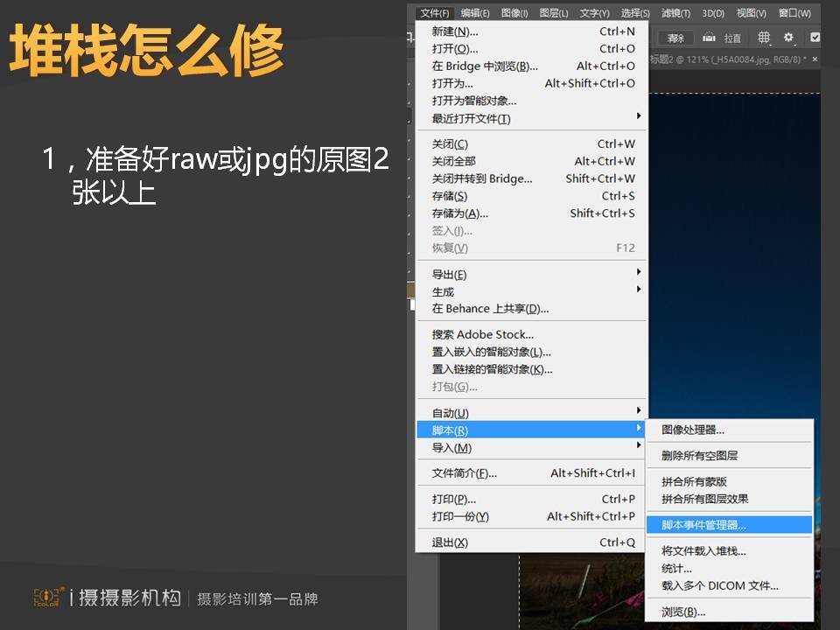This screenshot has width=840, height=630.
Task: Expand the 最近打开文件 submenu
Action: pyautogui.click(x=471, y=118)
